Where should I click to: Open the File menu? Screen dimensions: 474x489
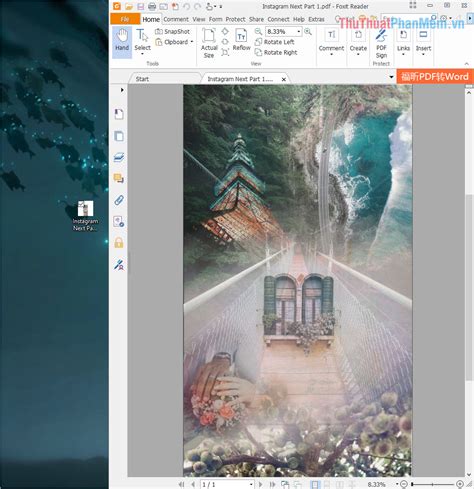tap(125, 19)
